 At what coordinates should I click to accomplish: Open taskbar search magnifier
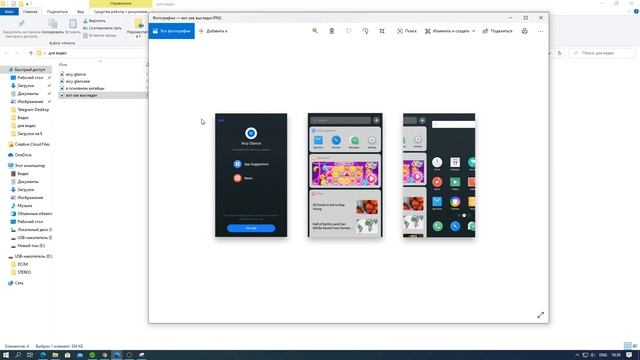(18, 355)
